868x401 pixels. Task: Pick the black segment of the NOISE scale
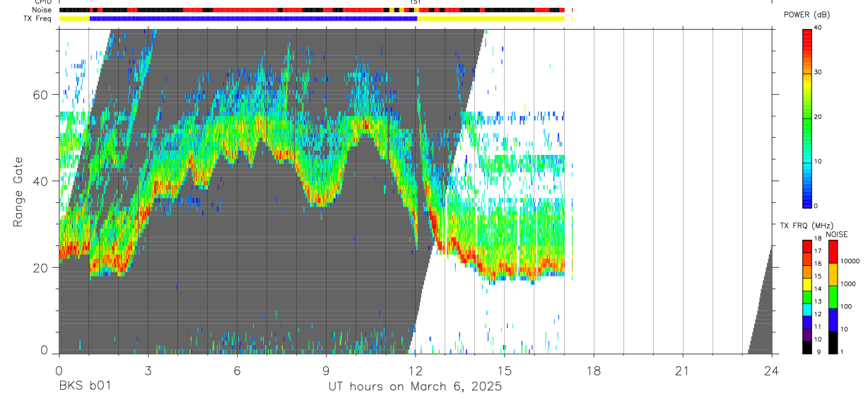(x=833, y=342)
